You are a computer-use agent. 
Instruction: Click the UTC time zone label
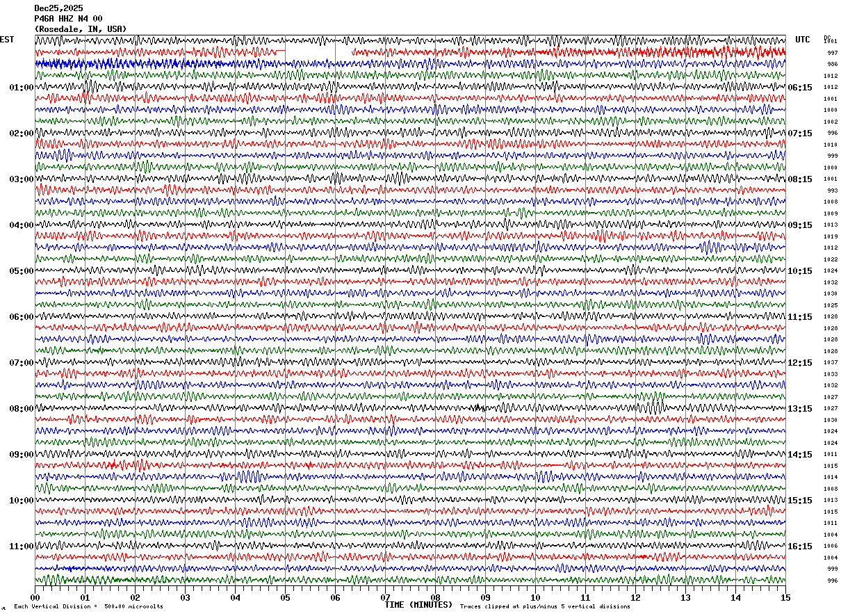pyautogui.click(x=803, y=40)
